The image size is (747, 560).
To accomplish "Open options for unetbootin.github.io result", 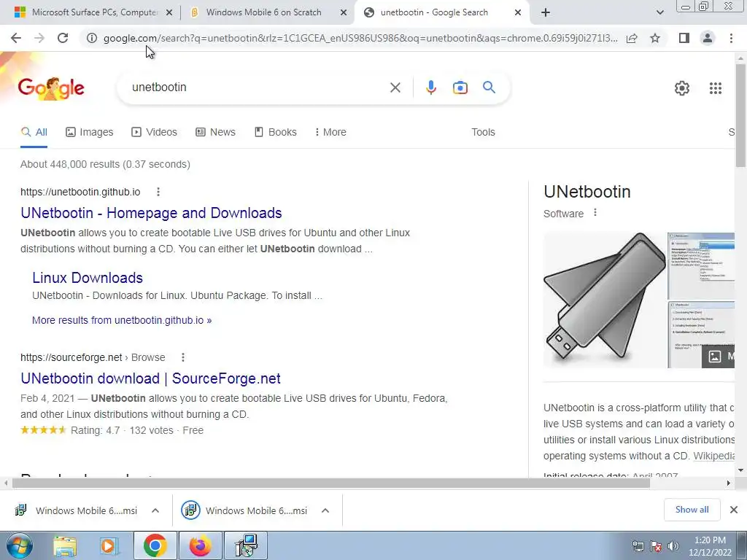I will click(158, 192).
